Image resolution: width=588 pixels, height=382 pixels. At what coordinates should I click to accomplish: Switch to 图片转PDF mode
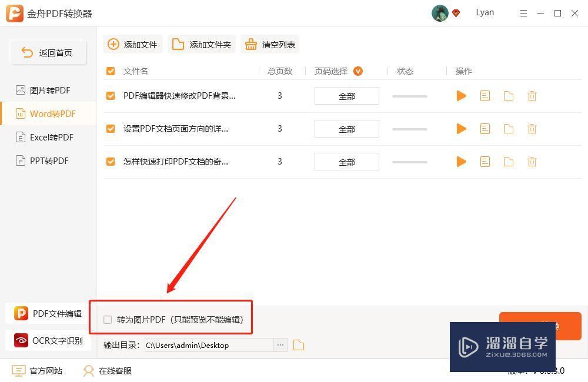click(48, 91)
